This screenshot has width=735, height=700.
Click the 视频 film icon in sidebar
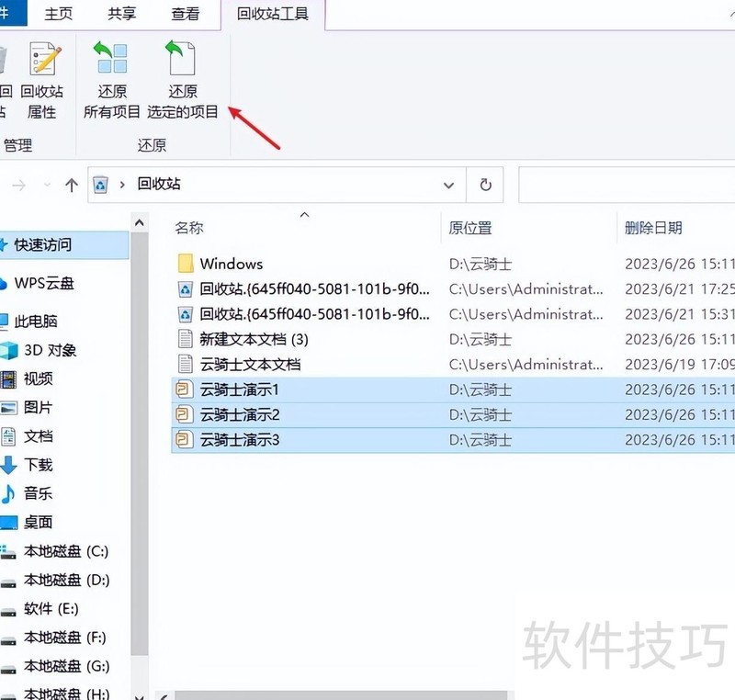(x=9, y=379)
